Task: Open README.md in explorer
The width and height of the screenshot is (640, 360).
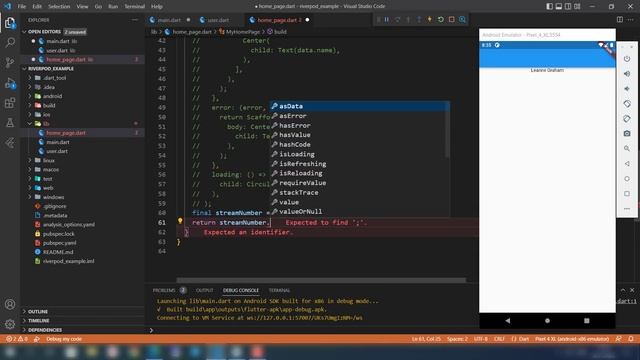Action: click(x=58, y=252)
